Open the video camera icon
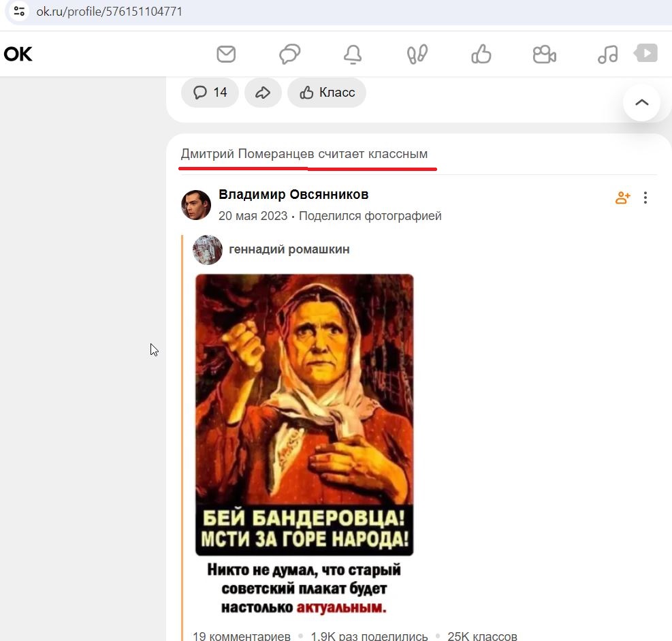This screenshot has height=641, width=672. [544, 54]
